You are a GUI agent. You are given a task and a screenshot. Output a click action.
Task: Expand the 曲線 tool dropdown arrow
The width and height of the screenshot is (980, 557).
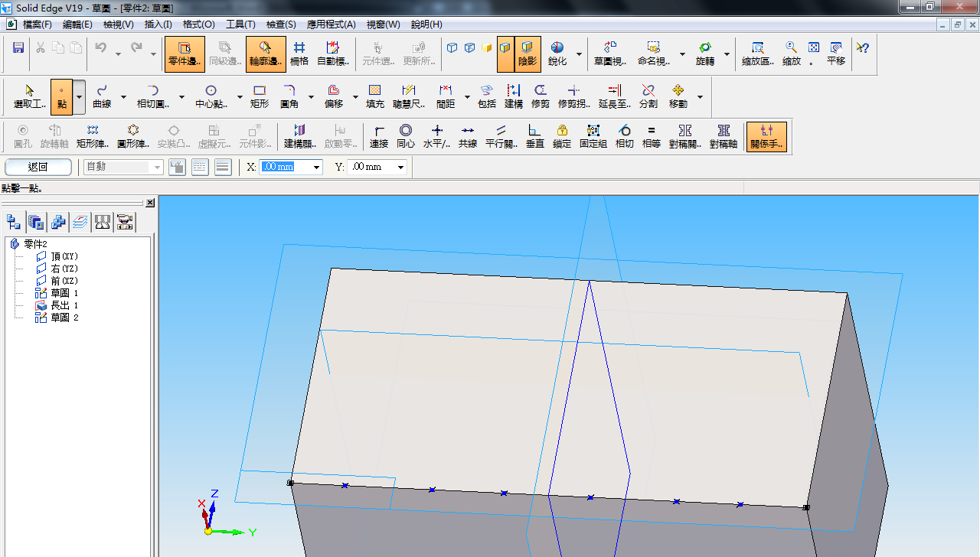point(123,97)
